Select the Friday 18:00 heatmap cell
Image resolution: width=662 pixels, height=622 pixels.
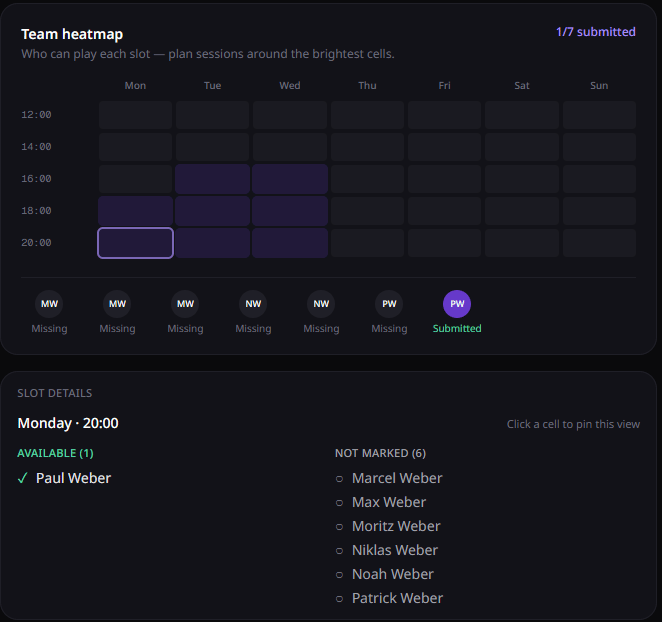[444, 211]
